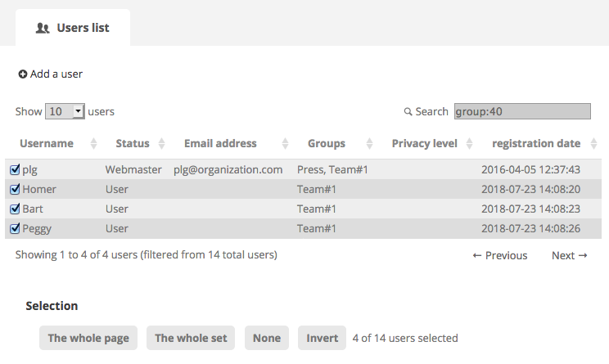Screen dimensions: 609x364
Task: Click the plus icon beside Add a user
Action: point(23,74)
